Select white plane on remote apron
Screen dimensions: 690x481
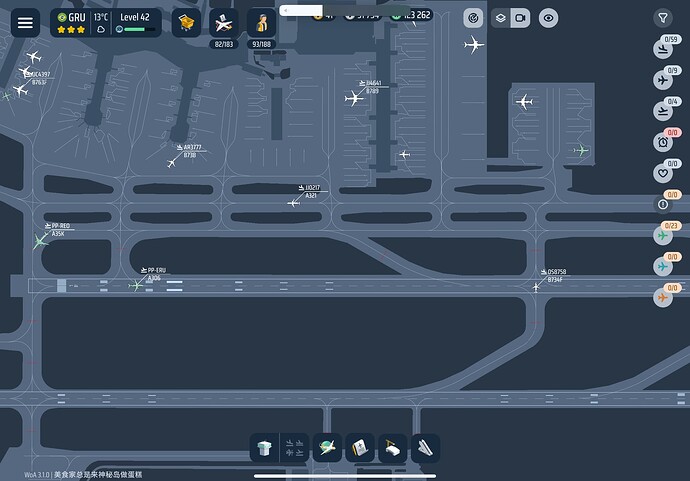(x=524, y=102)
